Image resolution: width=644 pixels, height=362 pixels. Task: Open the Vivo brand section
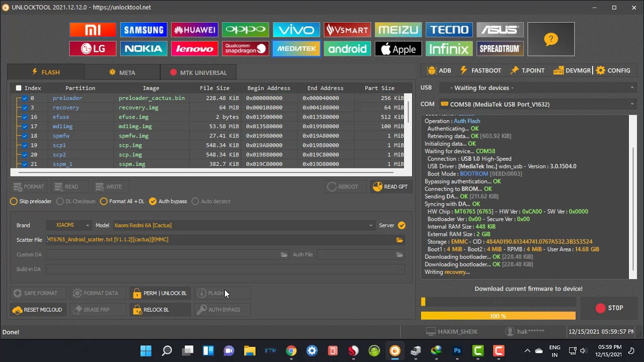296,30
